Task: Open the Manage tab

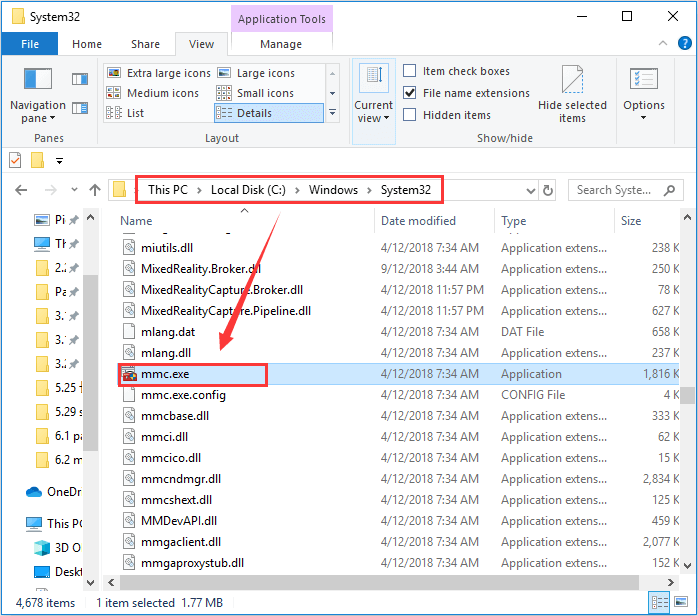Action: [281, 44]
